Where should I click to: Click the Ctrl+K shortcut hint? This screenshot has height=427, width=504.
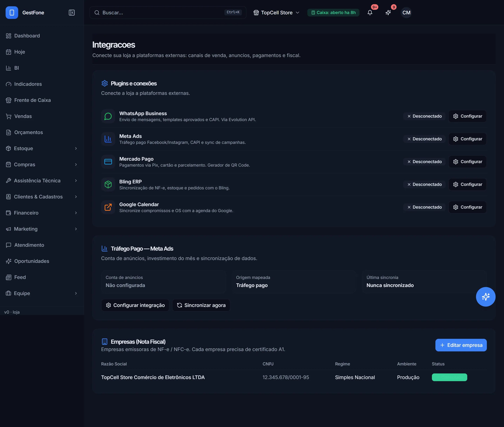(233, 12)
